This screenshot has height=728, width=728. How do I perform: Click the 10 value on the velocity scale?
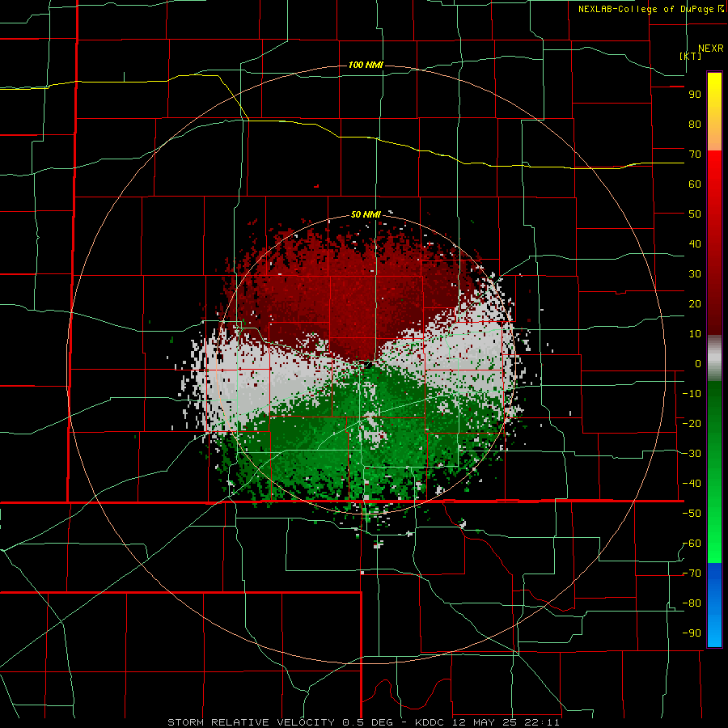(x=695, y=334)
